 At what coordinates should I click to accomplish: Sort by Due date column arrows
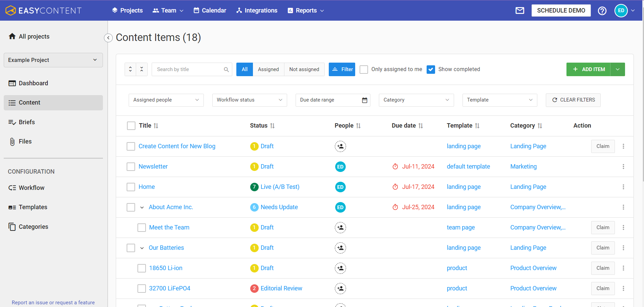point(421,126)
